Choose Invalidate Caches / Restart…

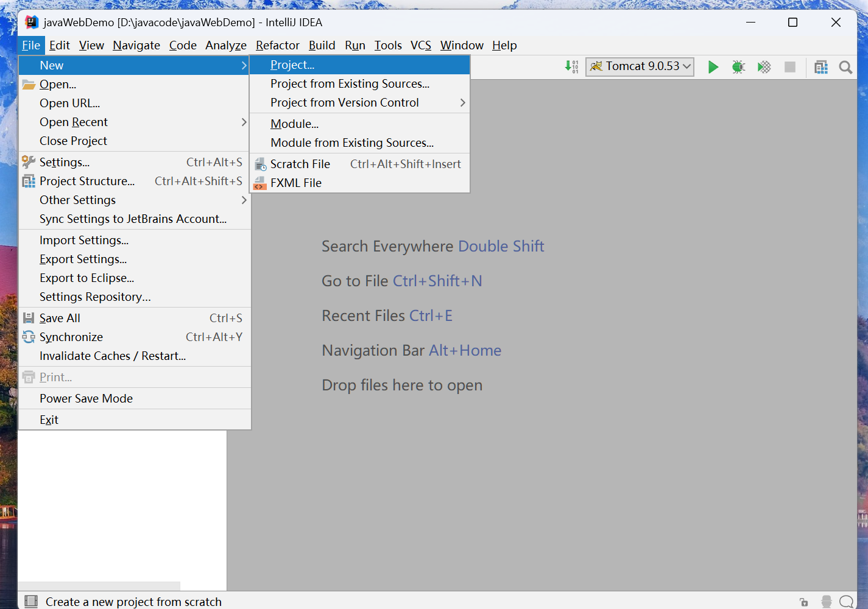pos(135,356)
